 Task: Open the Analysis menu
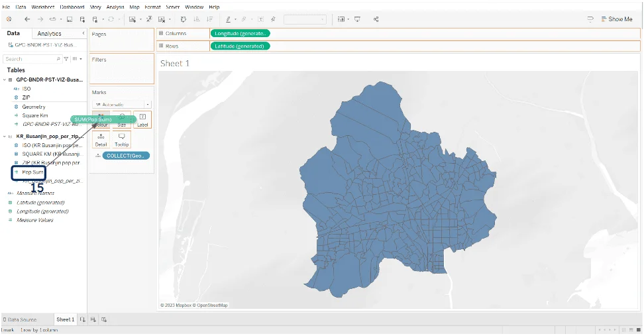pos(115,7)
